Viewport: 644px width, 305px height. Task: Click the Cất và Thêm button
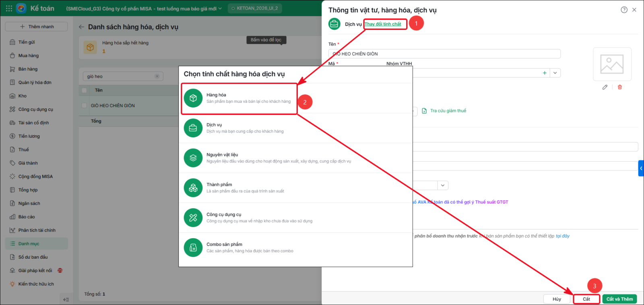tap(619, 299)
